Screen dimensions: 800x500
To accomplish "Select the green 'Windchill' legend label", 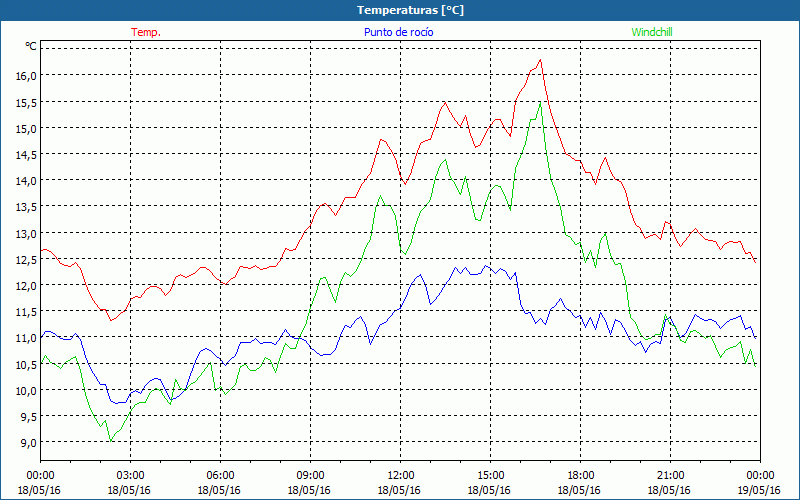I will pos(652,32).
